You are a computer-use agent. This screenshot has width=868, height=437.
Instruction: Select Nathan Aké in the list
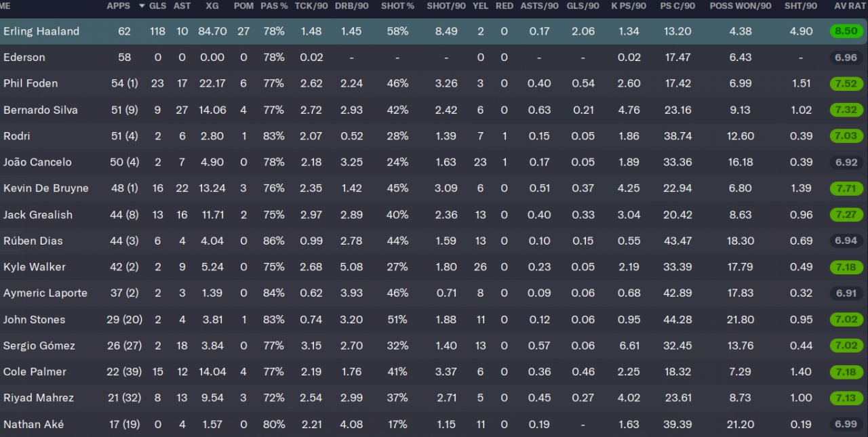[x=34, y=424]
